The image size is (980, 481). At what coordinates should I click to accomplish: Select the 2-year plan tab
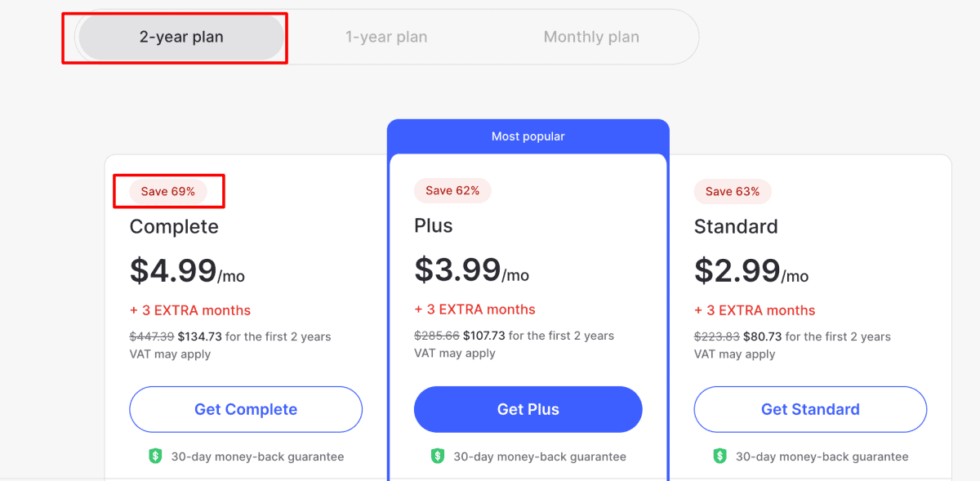pyautogui.click(x=181, y=37)
